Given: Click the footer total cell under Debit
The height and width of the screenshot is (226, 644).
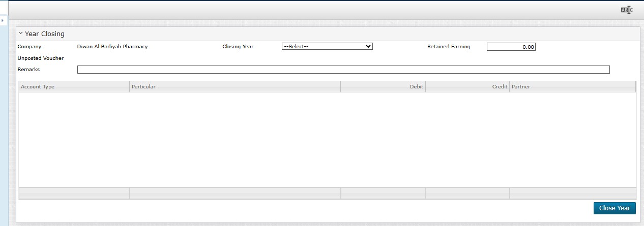Looking at the screenshot, I should coord(383,193).
